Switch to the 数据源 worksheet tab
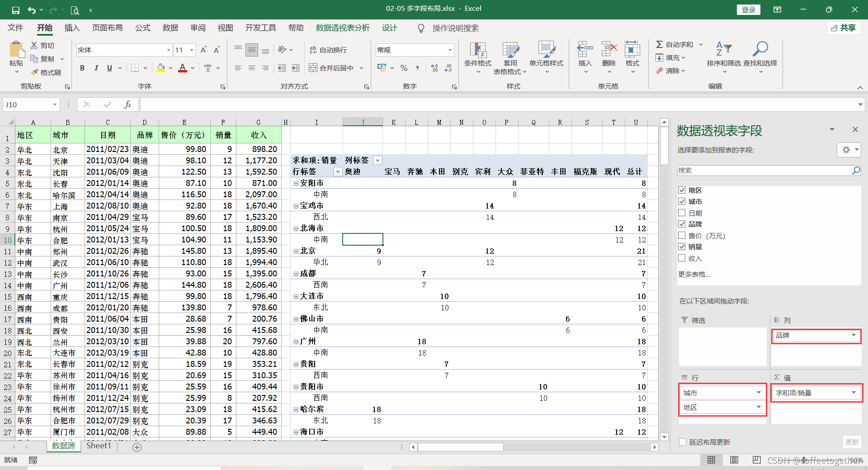Screen dimensions: 868x470 (63, 446)
